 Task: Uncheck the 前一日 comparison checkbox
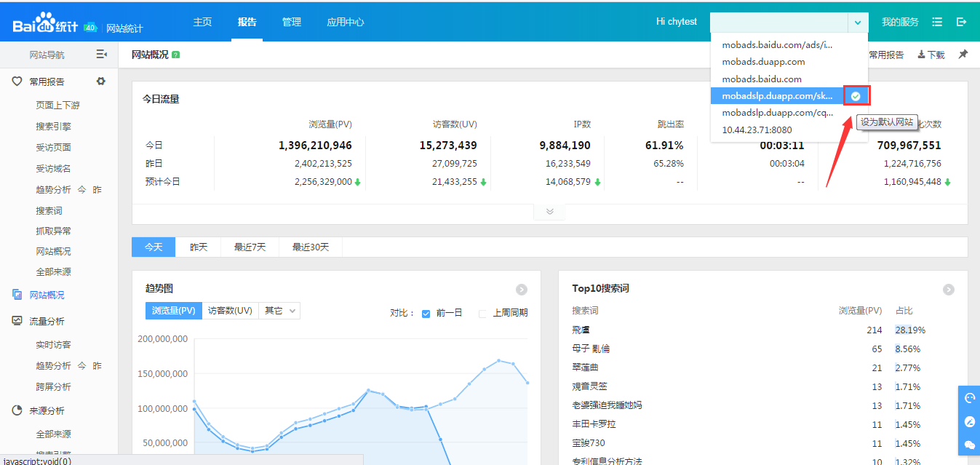[426, 314]
